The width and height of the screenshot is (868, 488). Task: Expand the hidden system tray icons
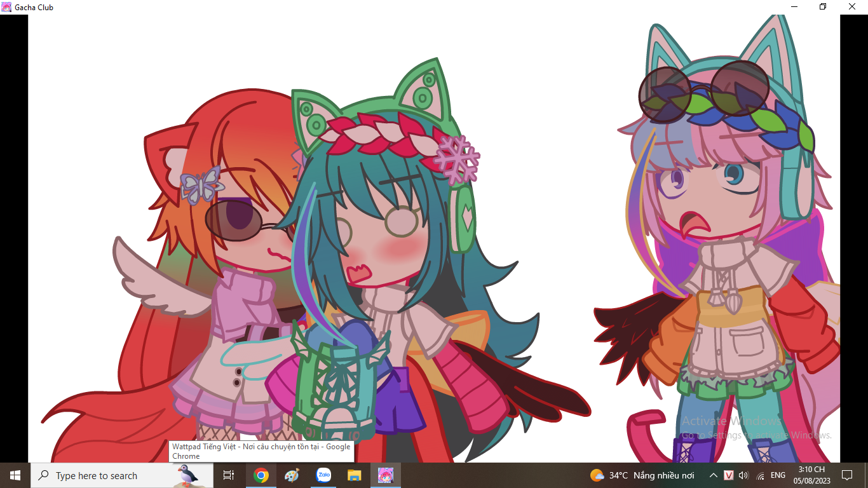(714, 475)
